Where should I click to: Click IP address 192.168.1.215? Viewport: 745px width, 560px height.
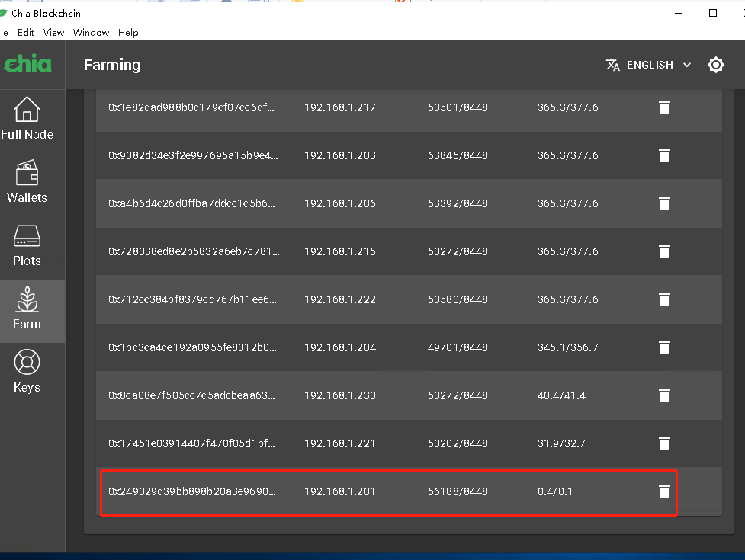click(x=340, y=251)
